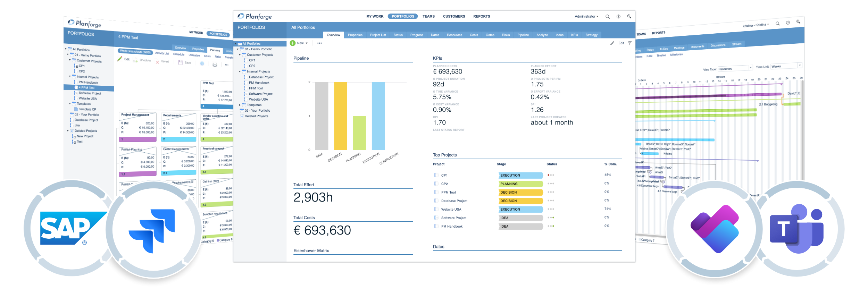Open the wrench settings icon in header
The height and width of the screenshot is (289, 868).
pyautogui.click(x=629, y=16)
